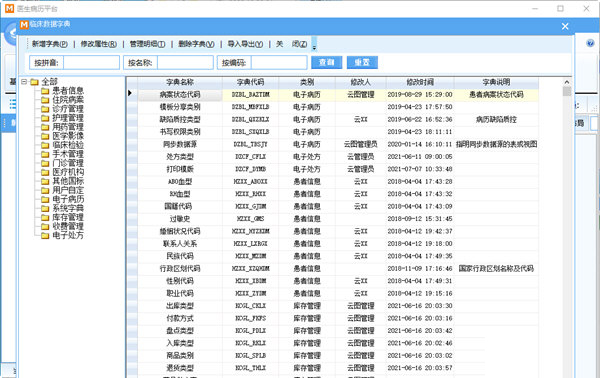Click 关闭(Z) in the toolbar
This screenshot has width=600, height=378.
click(x=292, y=44)
